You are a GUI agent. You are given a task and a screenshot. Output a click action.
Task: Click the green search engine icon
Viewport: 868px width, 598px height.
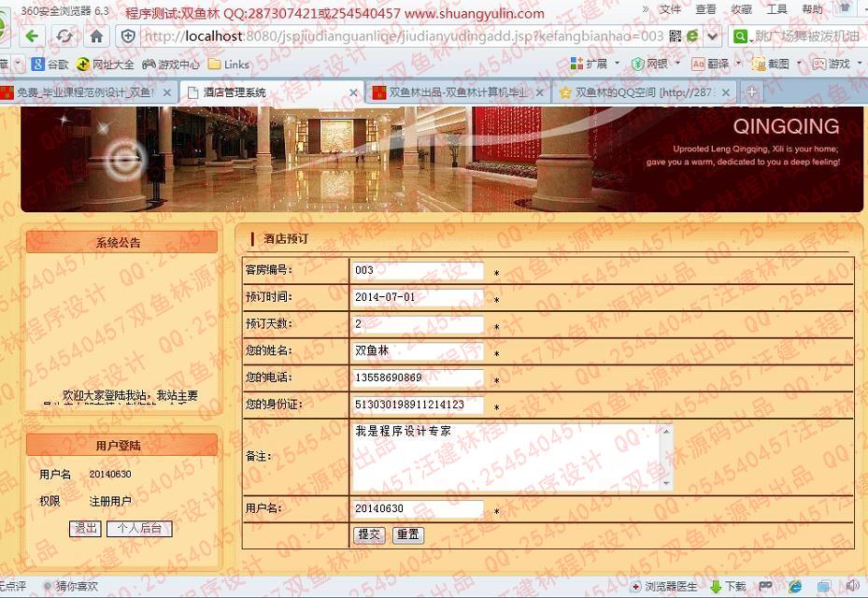click(740, 36)
